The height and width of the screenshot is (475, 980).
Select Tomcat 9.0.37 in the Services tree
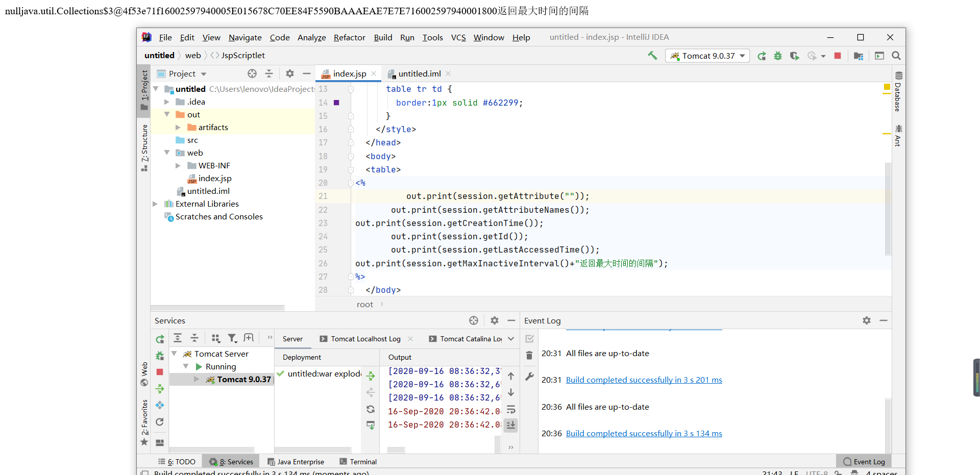[244, 379]
